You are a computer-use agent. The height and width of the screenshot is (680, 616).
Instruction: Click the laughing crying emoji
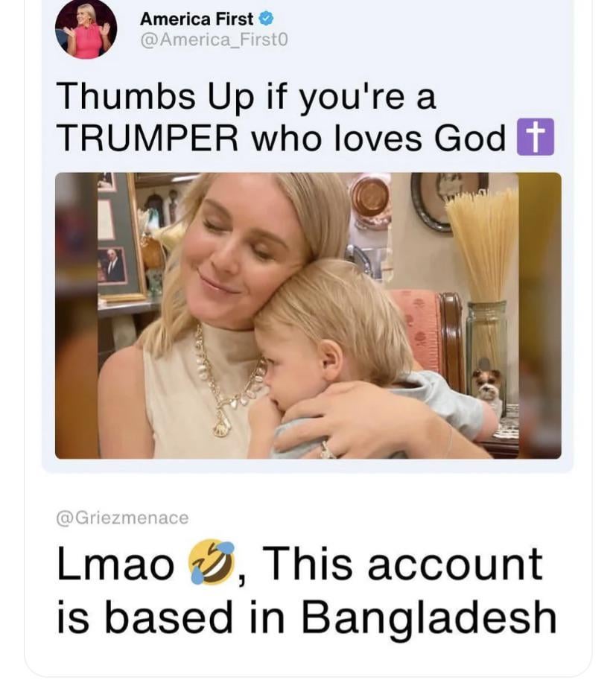point(211,562)
